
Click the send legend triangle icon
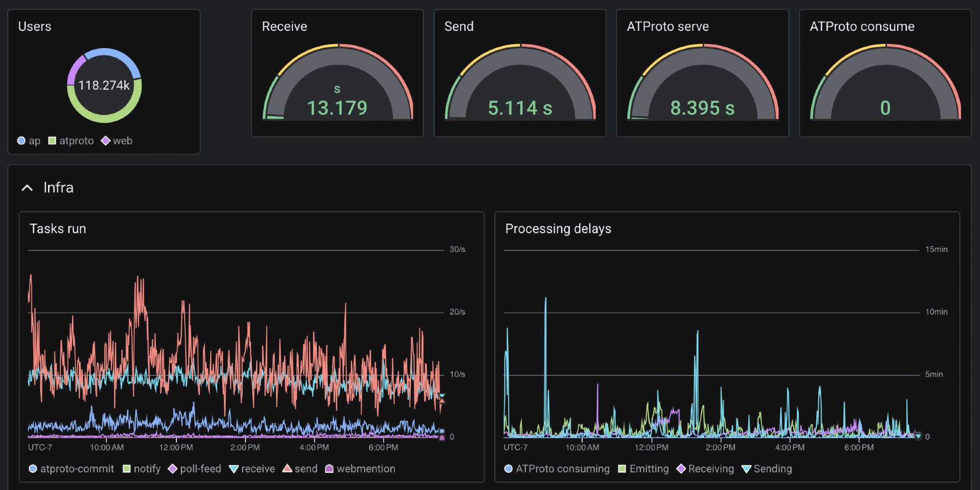pyautogui.click(x=287, y=469)
